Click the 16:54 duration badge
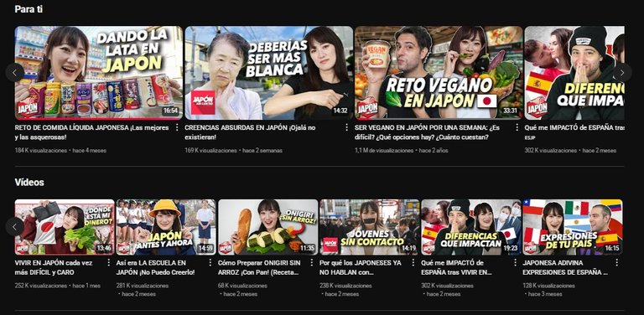The height and width of the screenshot is (315, 644). (x=170, y=111)
